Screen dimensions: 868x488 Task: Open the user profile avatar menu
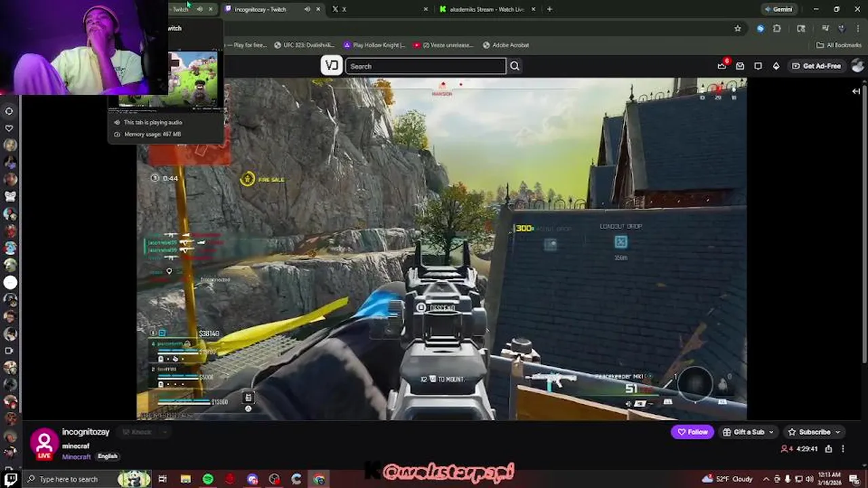point(857,66)
